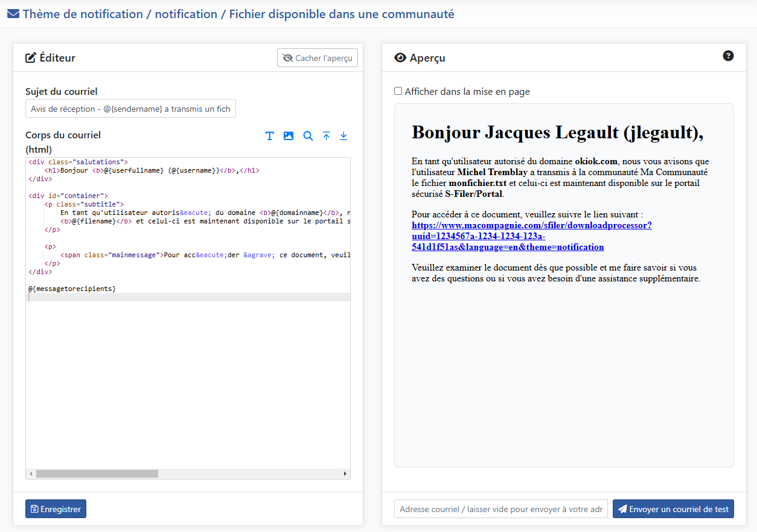
Task: Click the insert image icon above the editor
Action: pyautogui.click(x=289, y=136)
